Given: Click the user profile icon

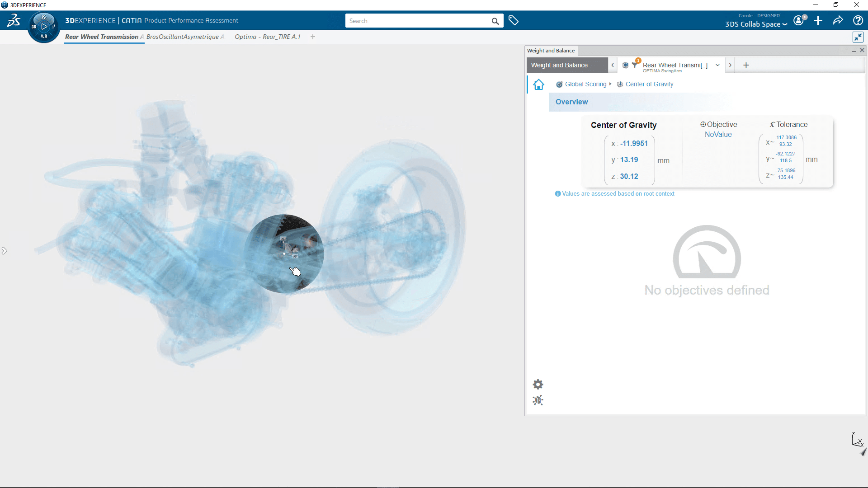Looking at the screenshot, I should click(x=799, y=21).
